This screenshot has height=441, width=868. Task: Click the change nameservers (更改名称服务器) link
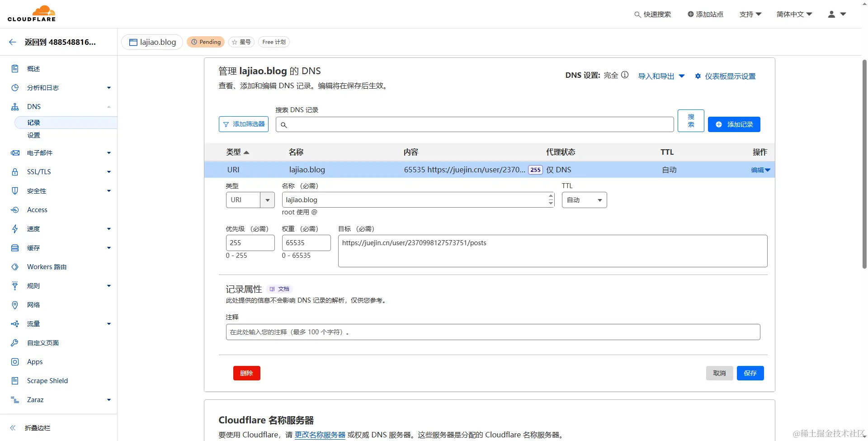[320, 435]
